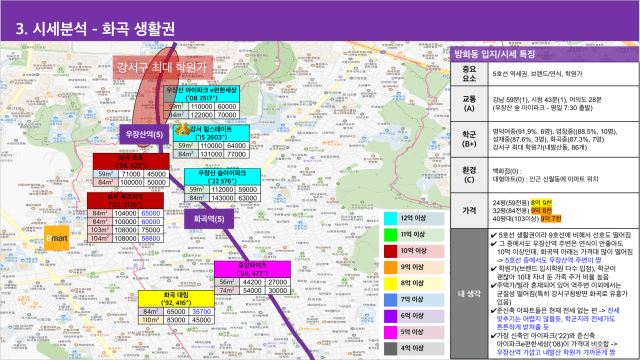640x360 pixels.
Task: Click the 화곡 초록 red header box
Action: [131, 161]
